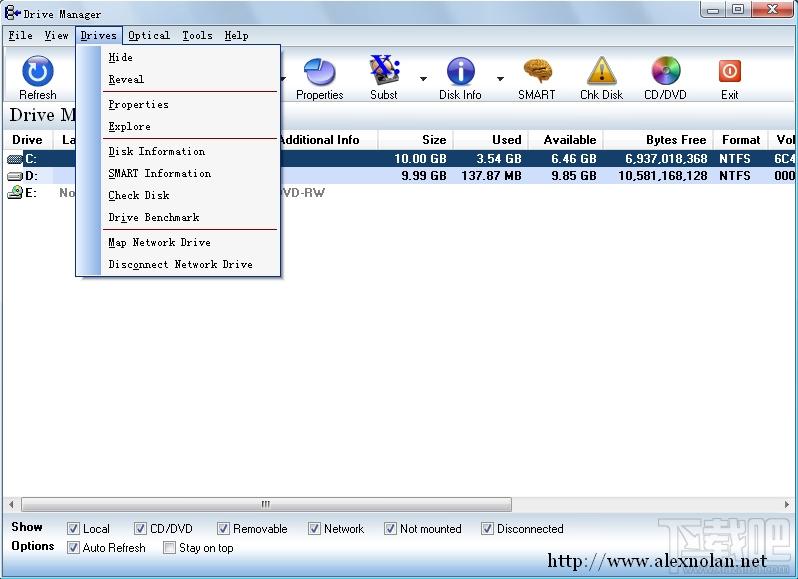798x579 pixels.
Task: Choose Disconnect Network Drive
Action: click(x=190, y=265)
